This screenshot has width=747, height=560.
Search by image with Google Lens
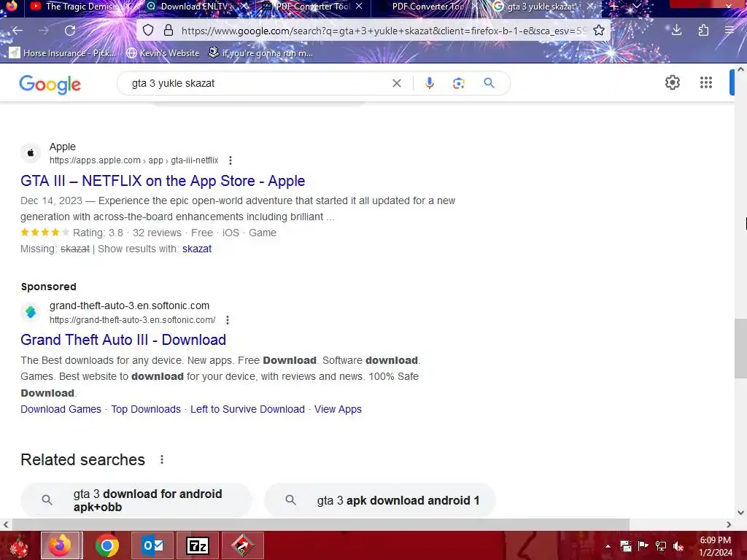(x=458, y=83)
